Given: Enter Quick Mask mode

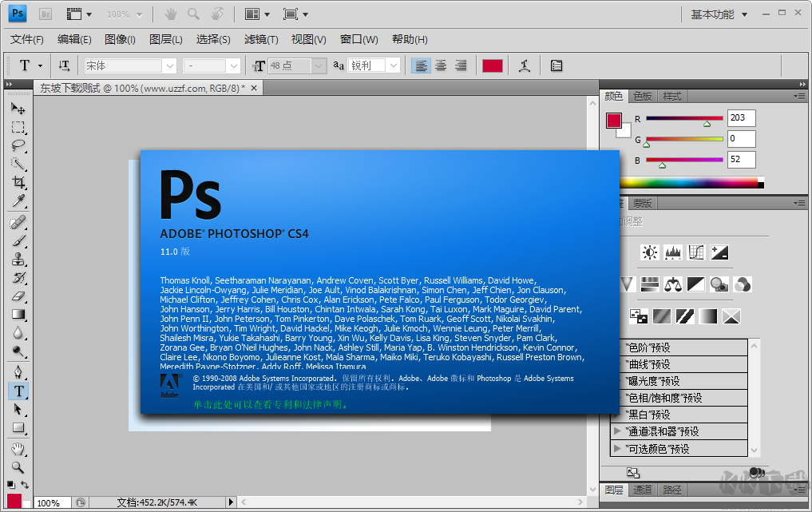Looking at the screenshot, I should [18, 510].
